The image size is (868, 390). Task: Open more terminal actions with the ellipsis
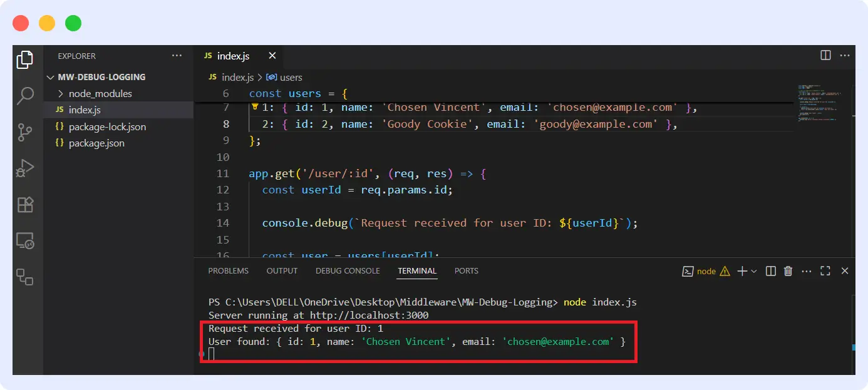click(806, 270)
